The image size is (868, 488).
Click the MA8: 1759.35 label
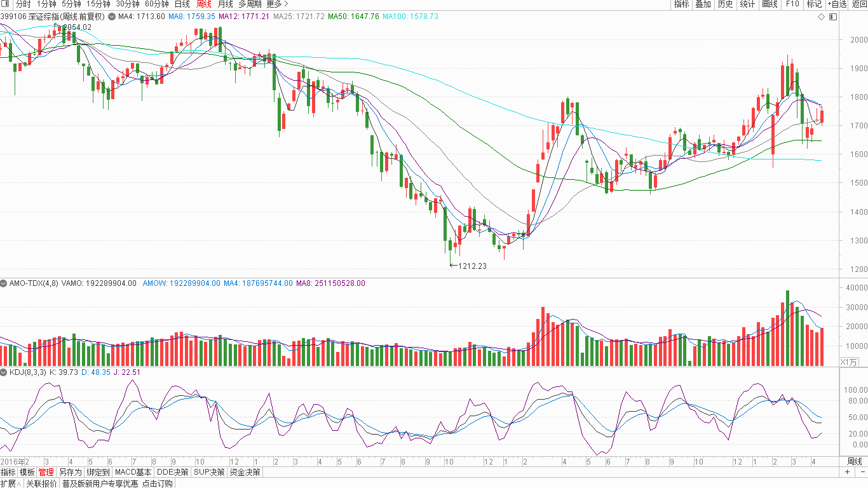[x=191, y=17]
